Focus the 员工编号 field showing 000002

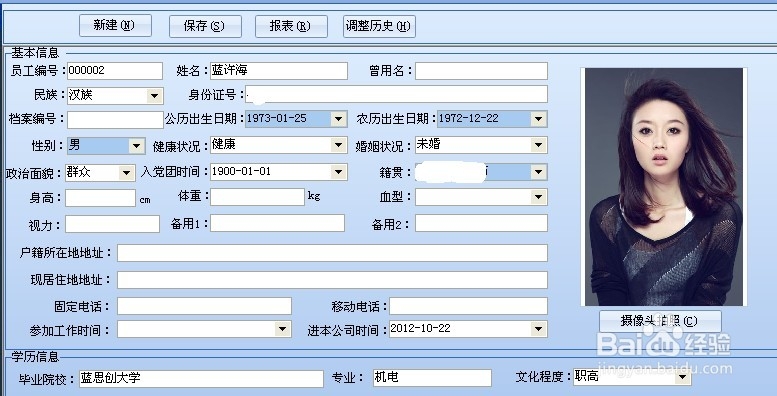(x=114, y=70)
